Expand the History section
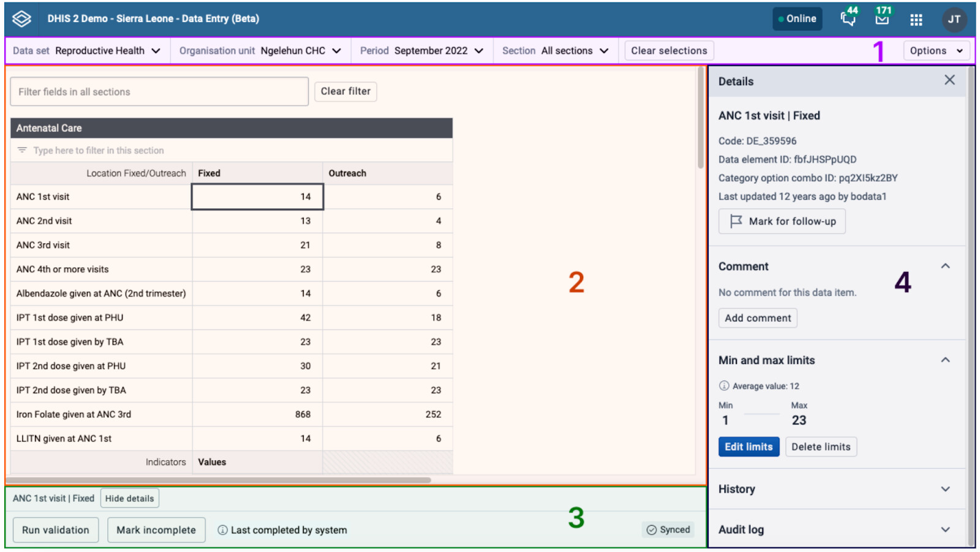 point(836,489)
